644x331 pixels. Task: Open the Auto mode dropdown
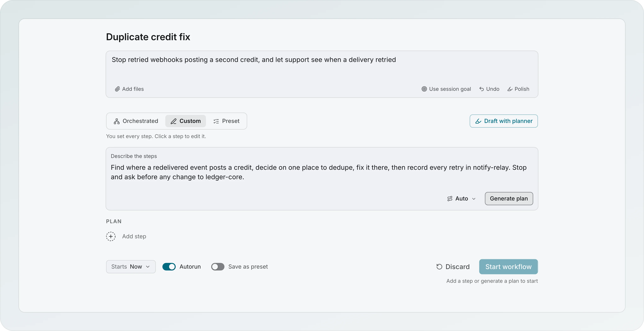(x=462, y=198)
